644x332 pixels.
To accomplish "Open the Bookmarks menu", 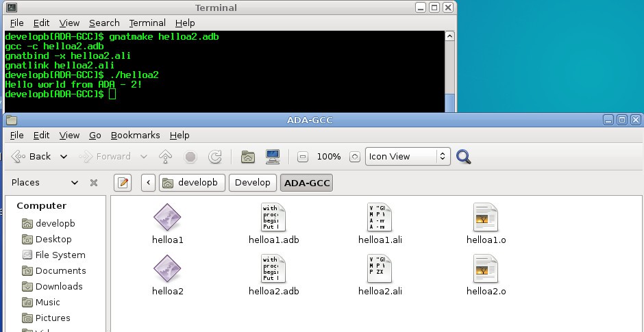I will [135, 135].
